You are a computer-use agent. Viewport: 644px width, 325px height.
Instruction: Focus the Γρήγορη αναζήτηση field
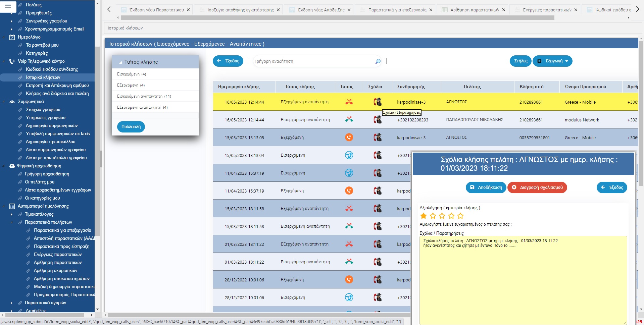pyautogui.click(x=314, y=61)
